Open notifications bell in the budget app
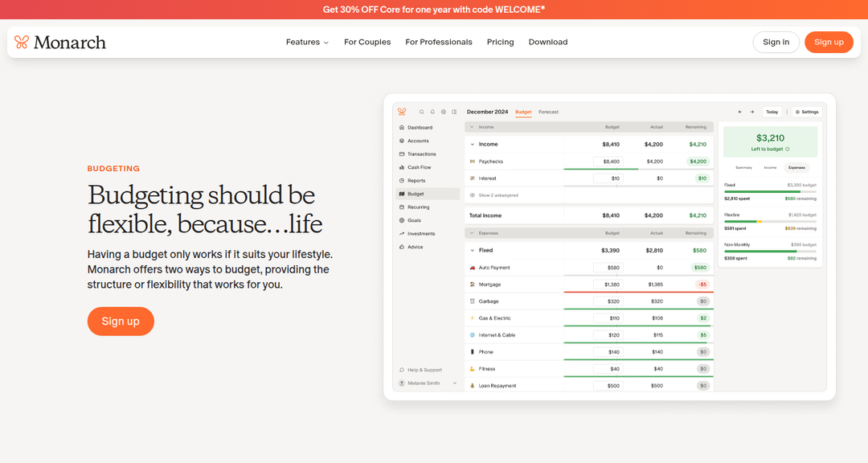The image size is (868, 463). (432, 112)
